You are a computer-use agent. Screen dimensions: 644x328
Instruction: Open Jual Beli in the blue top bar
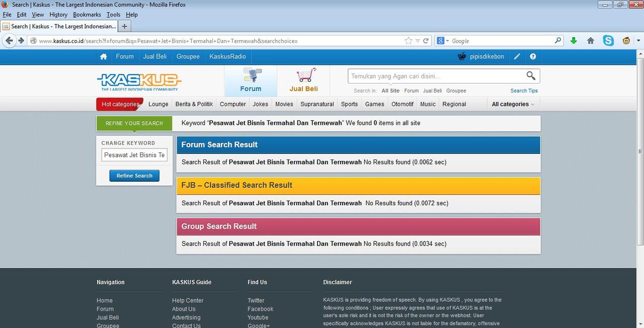155,56
